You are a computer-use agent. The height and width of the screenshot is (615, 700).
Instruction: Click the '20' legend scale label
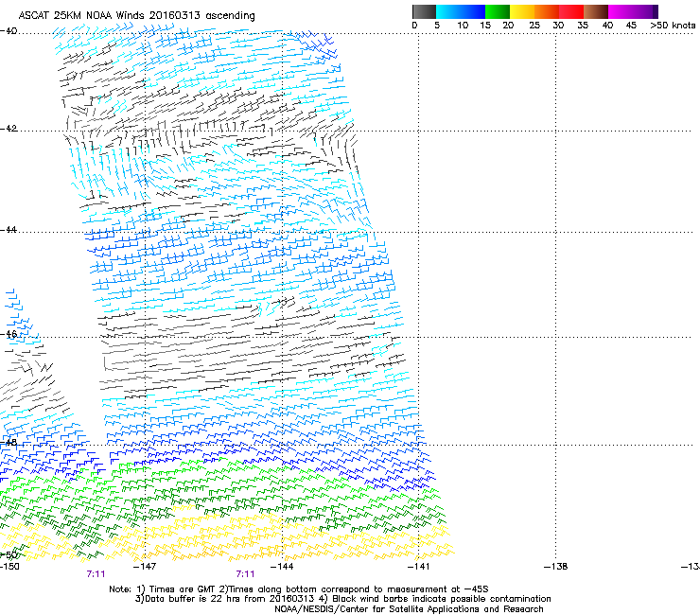tap(508, 26)
